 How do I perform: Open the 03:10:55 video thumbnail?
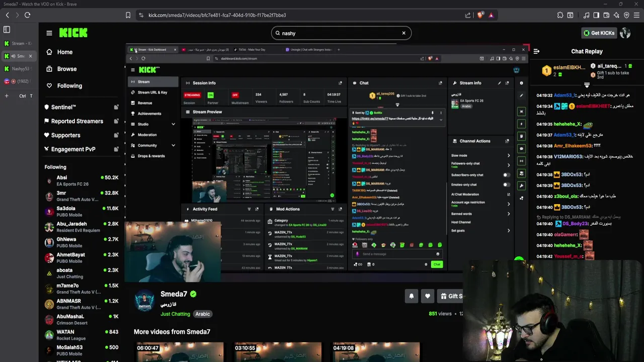point(278,352)
